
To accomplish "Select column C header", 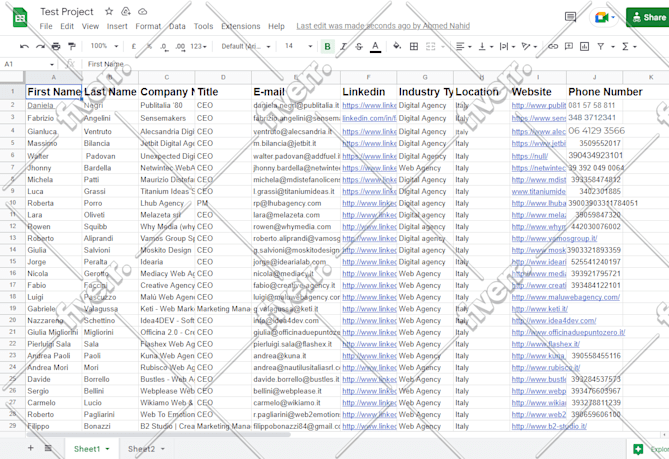I will [167, 77].
